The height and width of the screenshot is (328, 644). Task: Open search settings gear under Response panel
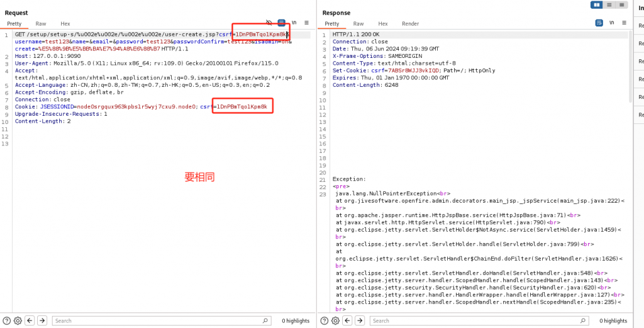[335, 320]
